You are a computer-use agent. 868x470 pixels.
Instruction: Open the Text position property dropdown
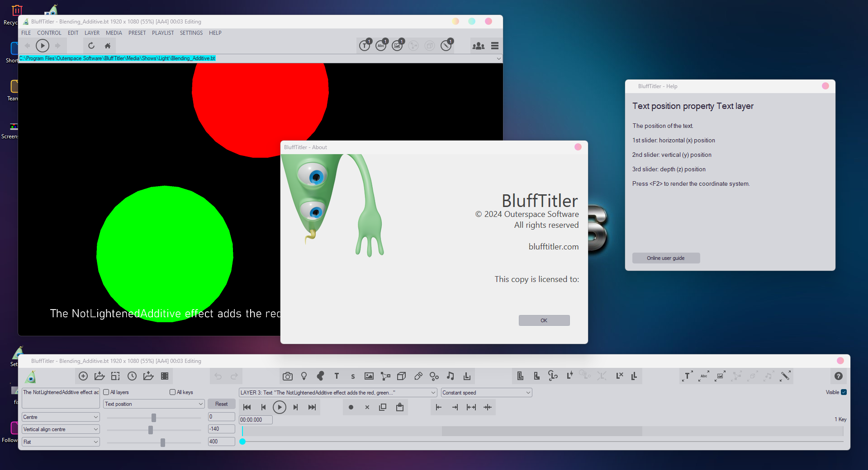click(154, 404)
